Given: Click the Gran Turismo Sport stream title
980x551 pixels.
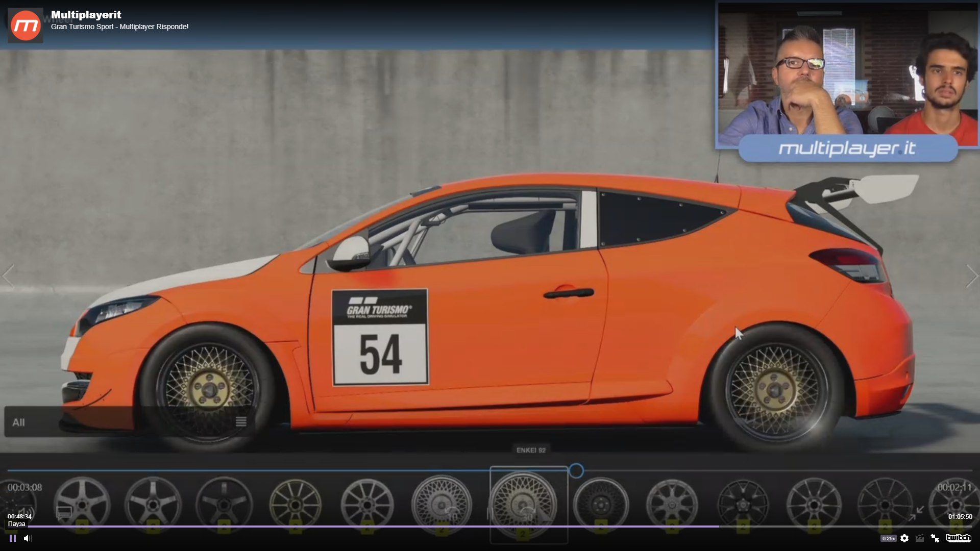Looking at the screenshot, I should (x=119, y=27).
